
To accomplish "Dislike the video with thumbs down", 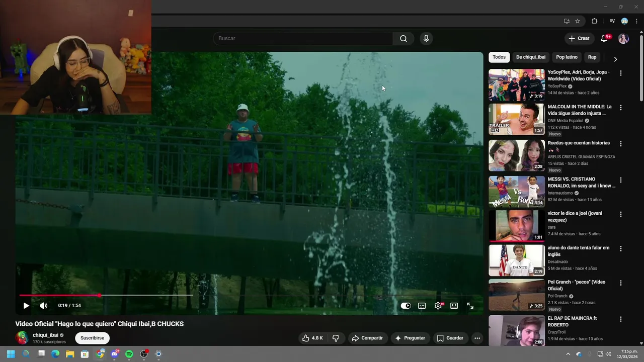I will click(336, 338).
